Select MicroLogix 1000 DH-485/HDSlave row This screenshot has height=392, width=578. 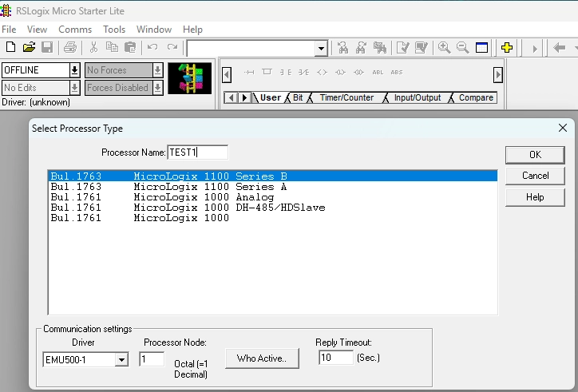273,208
